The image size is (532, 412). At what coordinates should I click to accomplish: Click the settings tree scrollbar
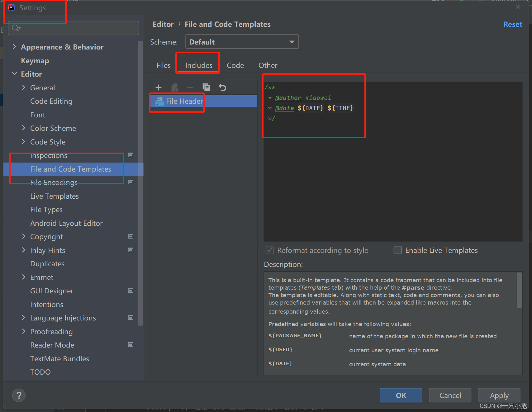[140, 184]
